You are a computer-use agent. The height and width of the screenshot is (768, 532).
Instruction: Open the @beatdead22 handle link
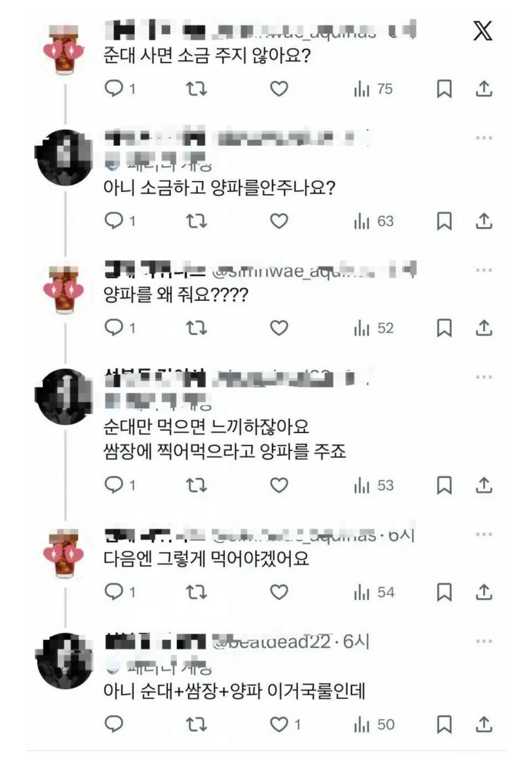(x=273, y=642)
